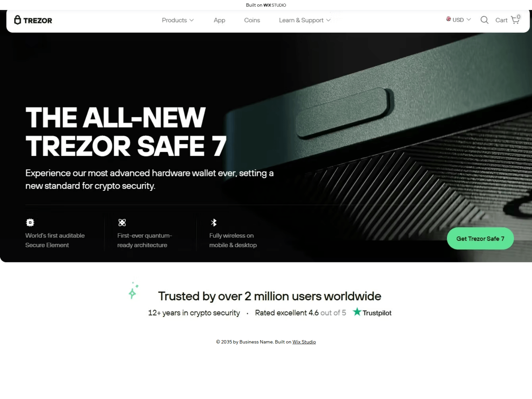Viewport: 532px width, 399px height.
Task: Expand the Products dropdown menu
Action: coord(178,20)
